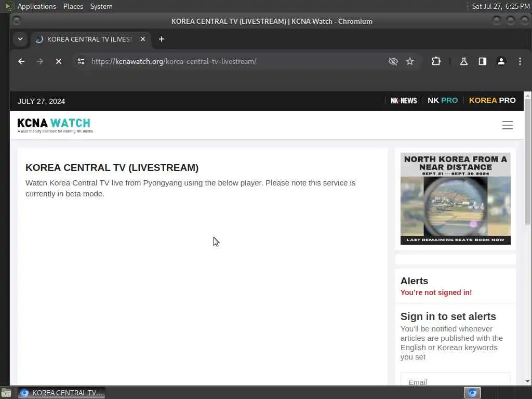Open the Extensions puzzle icon
This screenshot has width=532, height=399.
(x=436, y=61)
